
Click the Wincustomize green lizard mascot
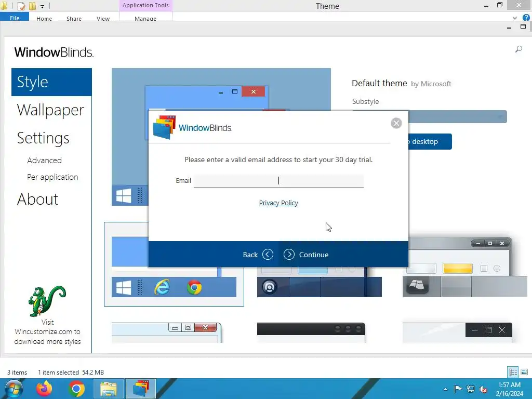[47, 301]
